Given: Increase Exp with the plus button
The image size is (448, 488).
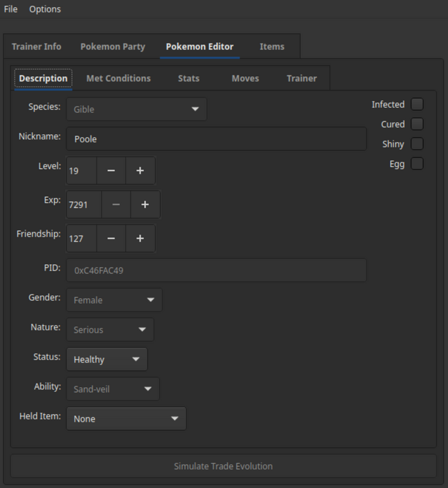Looking at the screenshot, I should 145,204.
